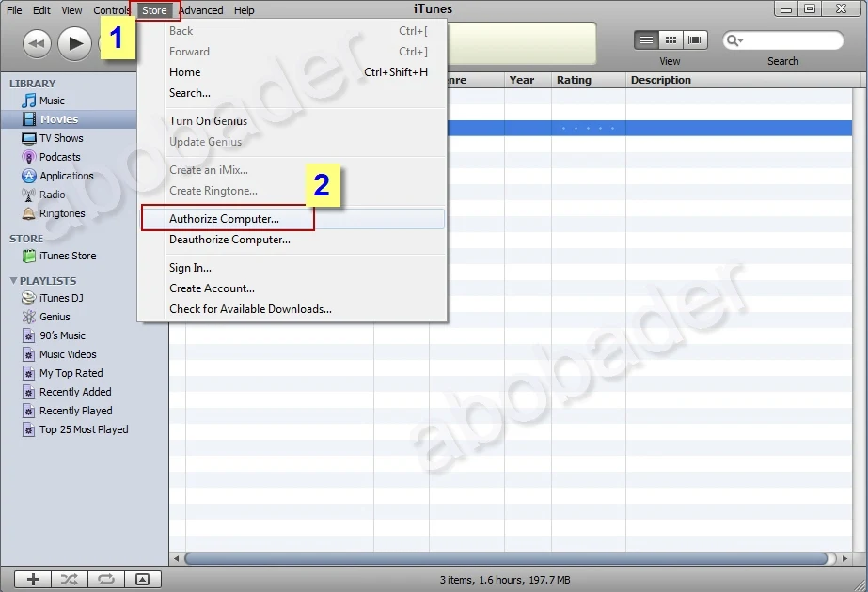Open the Help menu
This screenshot has height=592, width=868.
pos(244,10)
